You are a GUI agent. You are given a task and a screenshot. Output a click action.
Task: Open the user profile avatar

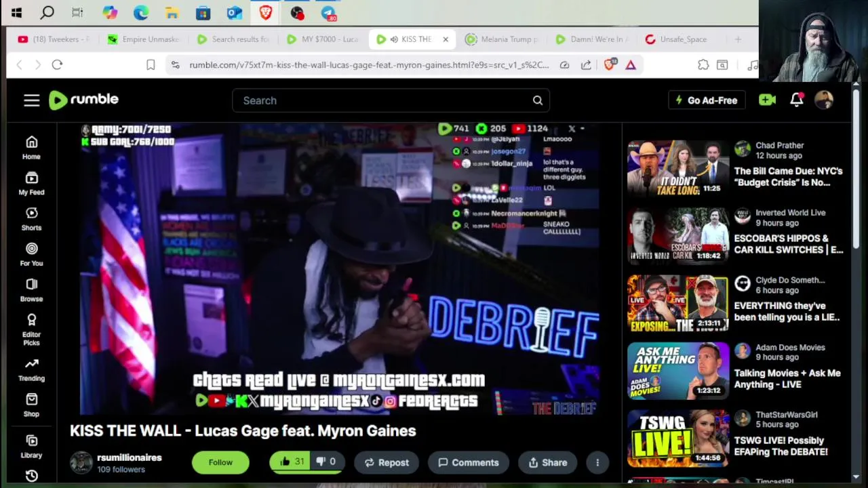pos(824,100)
